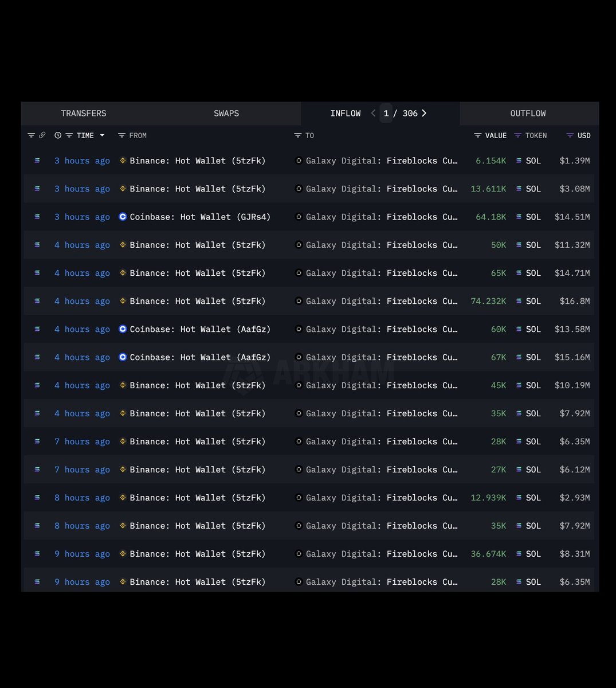This screenshot has width=616, height=688.
Task: Open Galaxy Digital entity in $16.8M row
Action: [340, 301]
